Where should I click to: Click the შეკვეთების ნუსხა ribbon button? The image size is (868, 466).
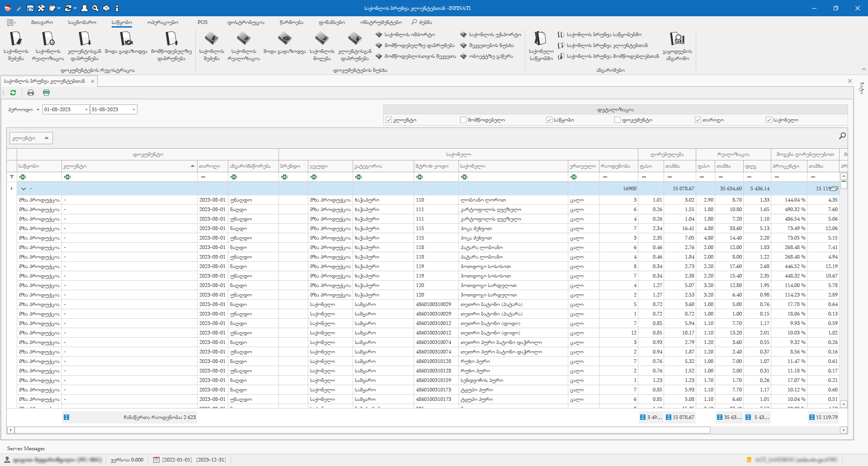[491, 46]
